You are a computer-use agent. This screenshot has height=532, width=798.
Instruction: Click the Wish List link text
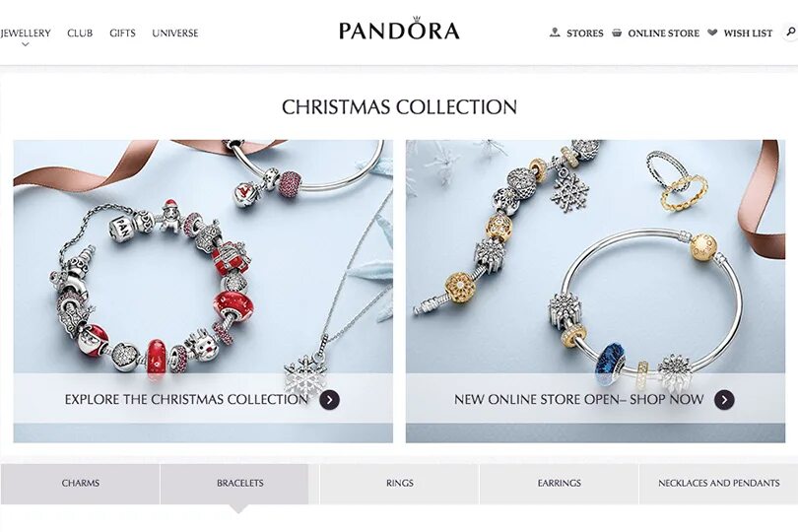tap(748, 33)
